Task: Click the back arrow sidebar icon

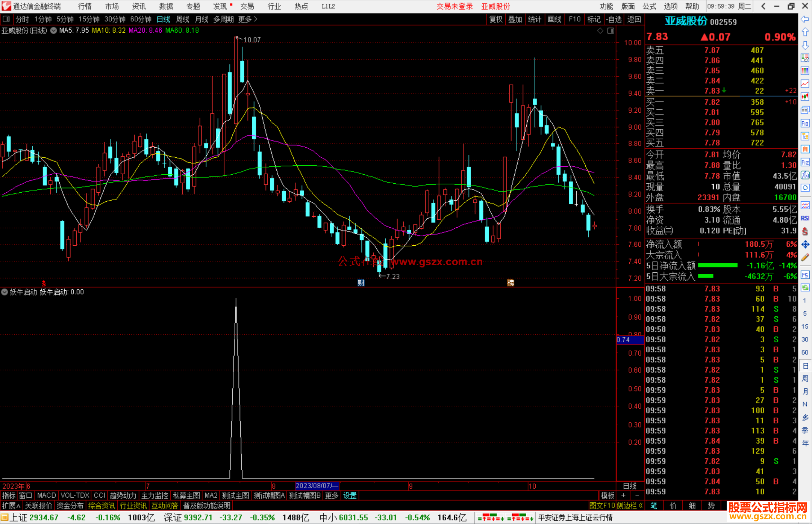Action: 805,19
